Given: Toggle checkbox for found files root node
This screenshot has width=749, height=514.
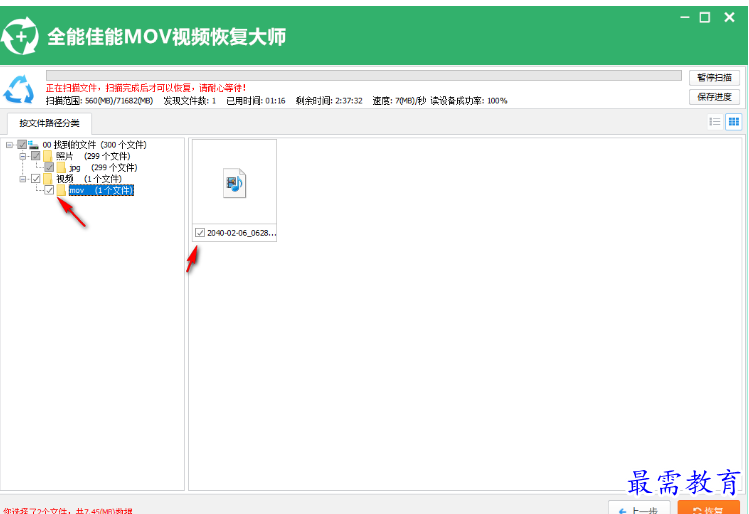Looking at the screenshot, I should click(21, 144).
